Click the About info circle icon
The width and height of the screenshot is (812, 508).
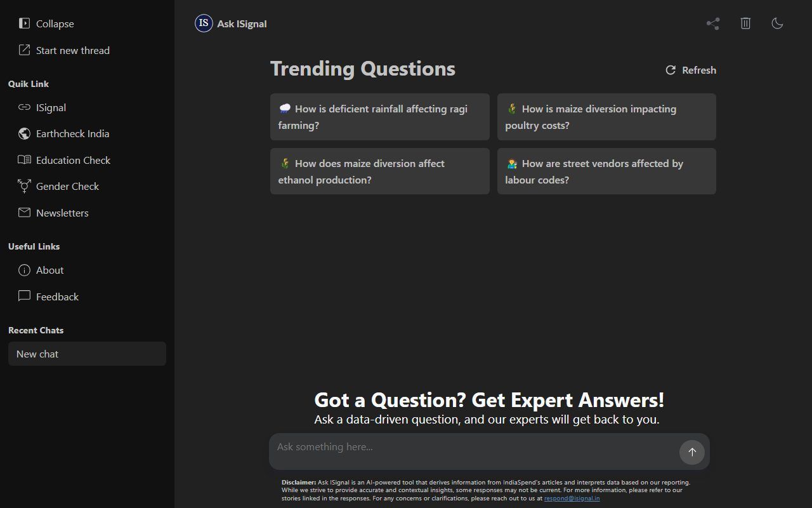tap(24, 270)
